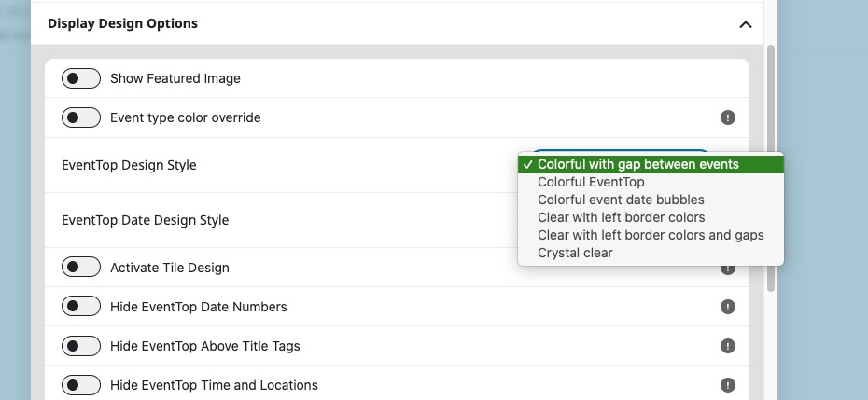Click info icon for Hide EventTop Time and Locations
Screen dimensions: 868x400
[727, 385]
